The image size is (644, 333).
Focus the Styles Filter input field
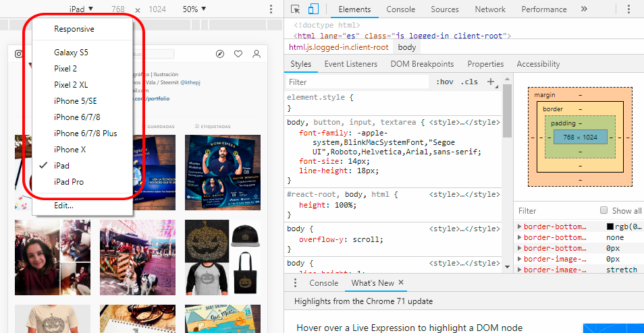(x=357, y=82)
